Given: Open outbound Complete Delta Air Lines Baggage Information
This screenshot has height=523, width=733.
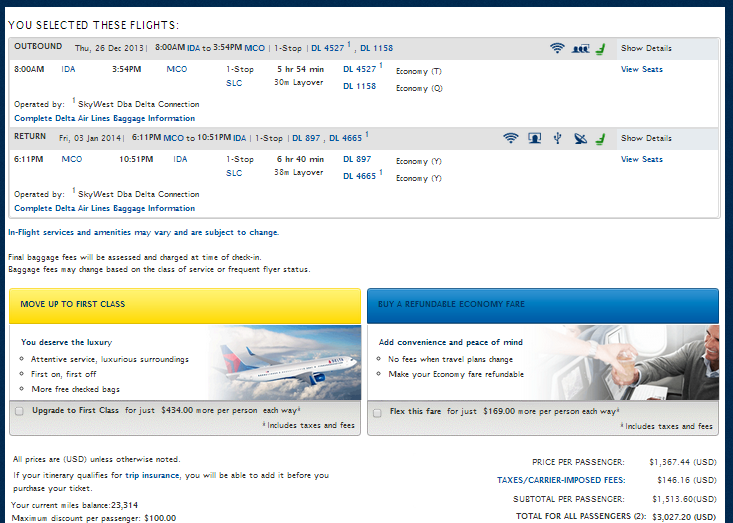Looking at the screenshot, I should pyautogui.click(x=104, y=118).
